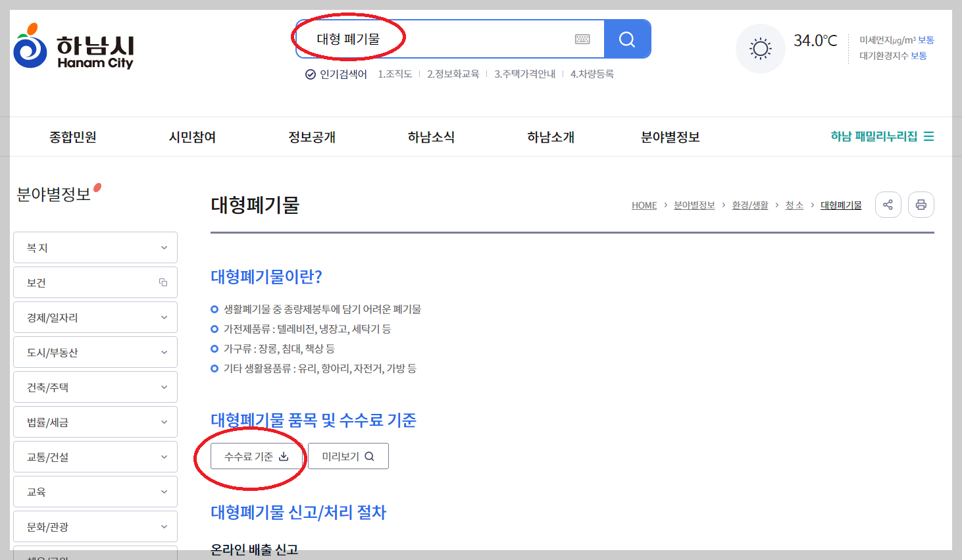The image size is (962, 560).
Task: Click the line starting 기타 생활용품류
Action: pos(320,369)
